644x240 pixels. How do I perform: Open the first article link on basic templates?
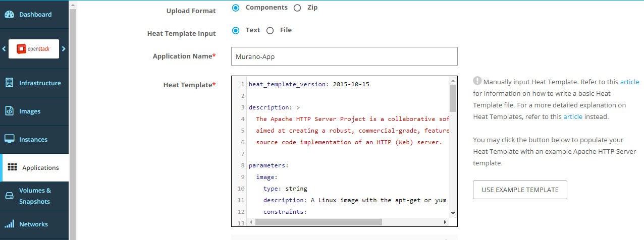[x=629, y=82]
